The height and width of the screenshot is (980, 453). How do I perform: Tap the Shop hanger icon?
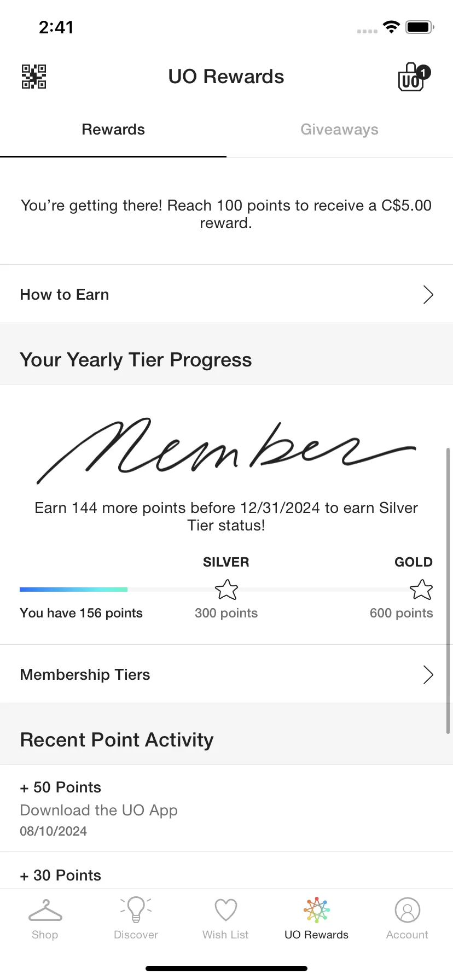pyautogui.click(x=45, y=910)
